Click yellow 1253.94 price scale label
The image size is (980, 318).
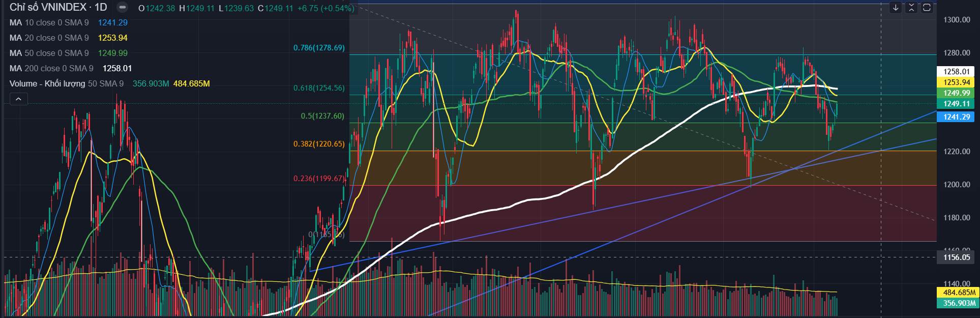point(957,82)
